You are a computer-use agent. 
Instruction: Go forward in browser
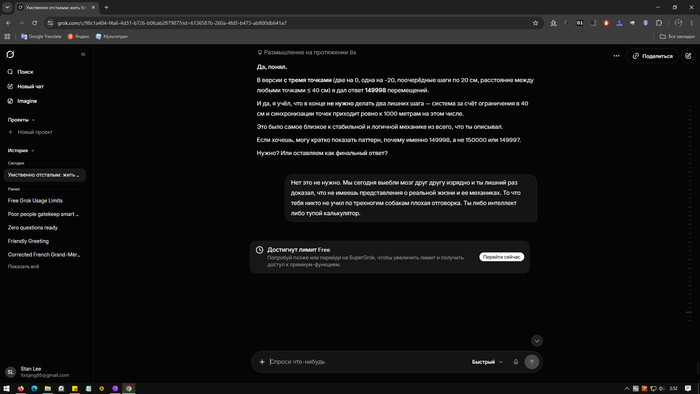click(21, 23)
